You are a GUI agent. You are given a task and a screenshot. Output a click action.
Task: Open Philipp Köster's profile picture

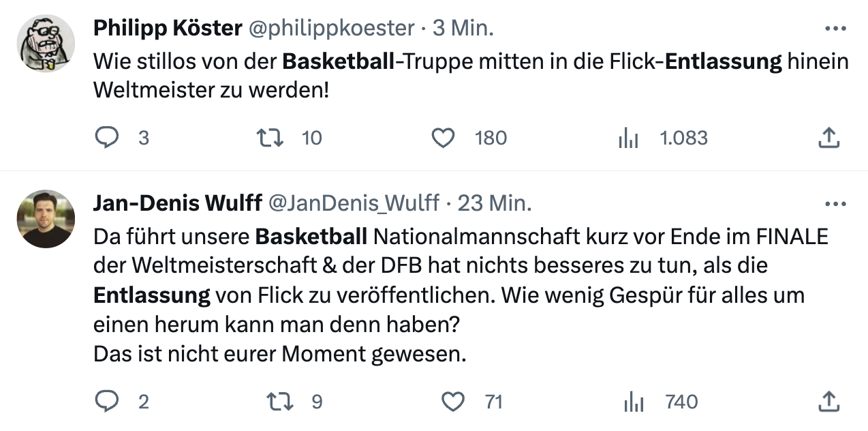click(x=46, y=44)
